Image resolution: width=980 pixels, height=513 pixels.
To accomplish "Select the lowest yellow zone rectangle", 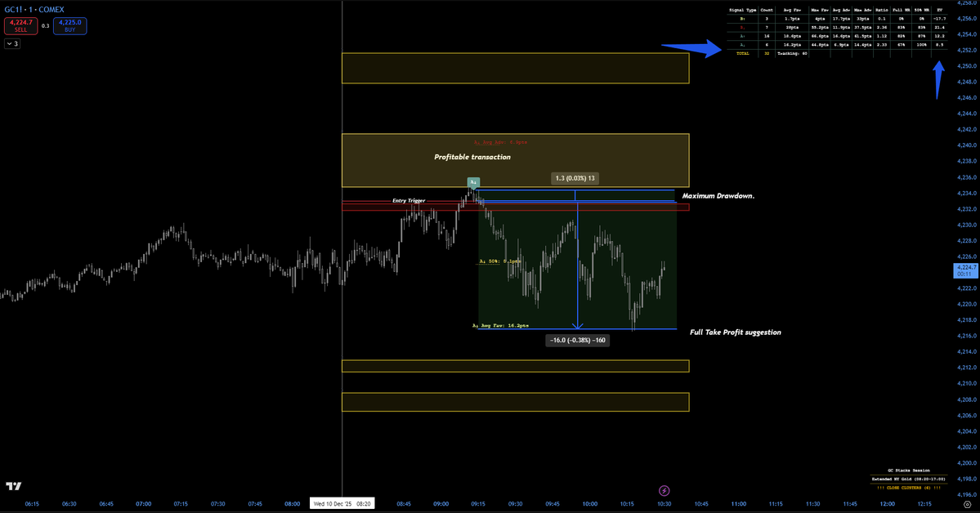I will coord(516,402).
